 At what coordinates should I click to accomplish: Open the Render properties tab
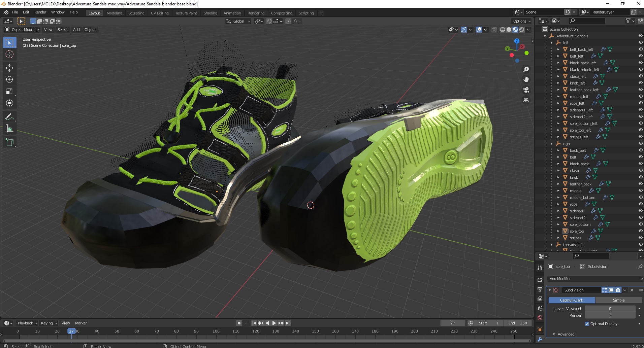(540, 280)
